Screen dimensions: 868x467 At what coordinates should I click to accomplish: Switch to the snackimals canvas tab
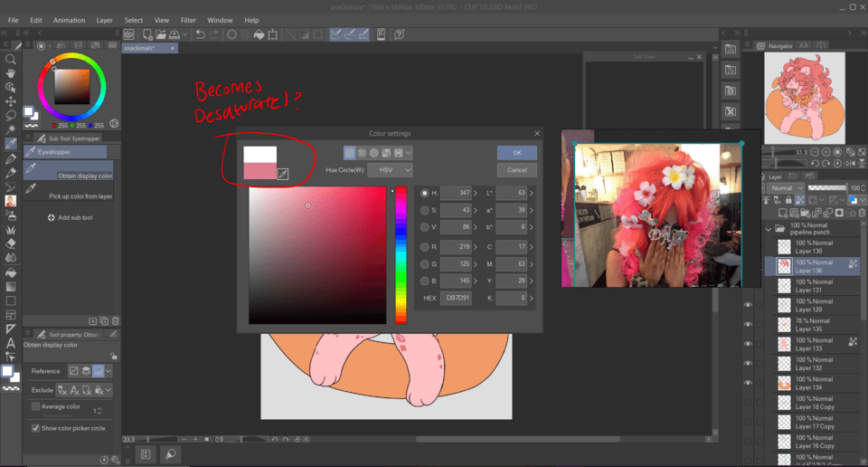point(149,48)
